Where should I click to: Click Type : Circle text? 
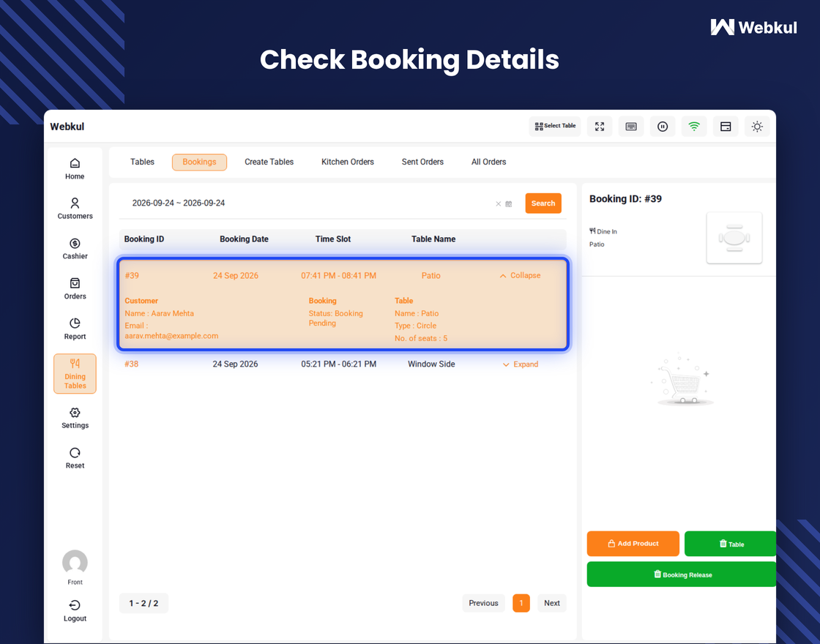[x=415, y=326]
